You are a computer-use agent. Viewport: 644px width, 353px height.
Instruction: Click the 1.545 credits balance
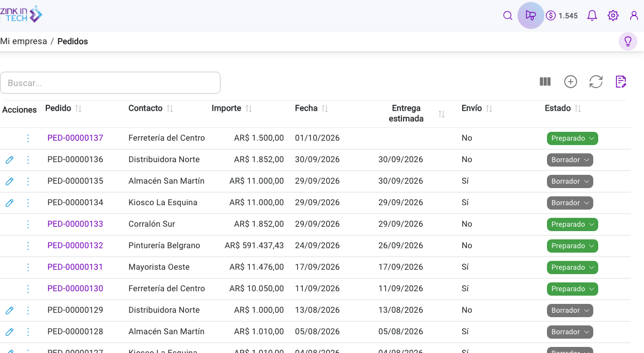561,15
